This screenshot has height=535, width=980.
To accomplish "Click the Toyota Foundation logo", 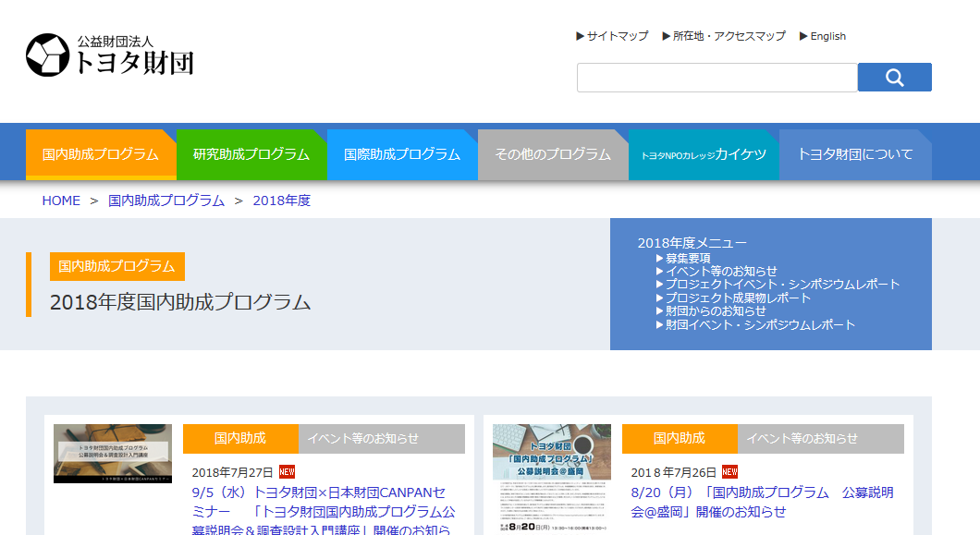I will tap(110, 55).
